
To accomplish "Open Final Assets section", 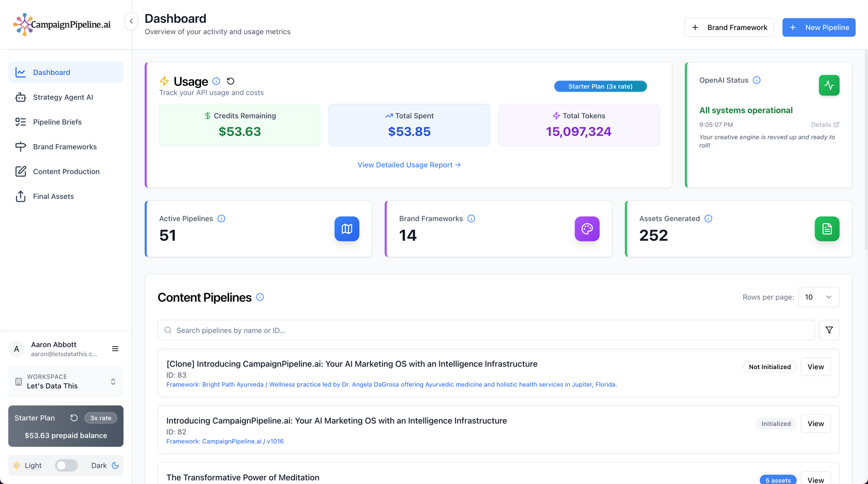I will pyautogui.click(x=66, y=197).
